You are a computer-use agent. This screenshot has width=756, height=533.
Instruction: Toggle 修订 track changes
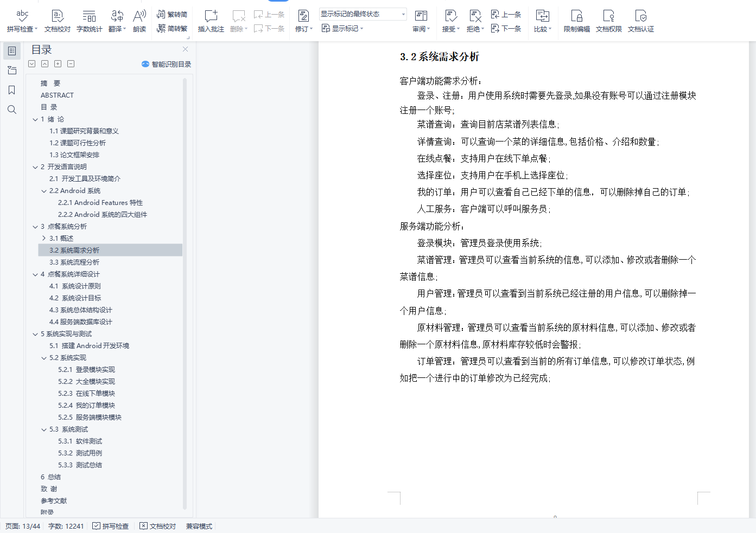click(304, 21)
